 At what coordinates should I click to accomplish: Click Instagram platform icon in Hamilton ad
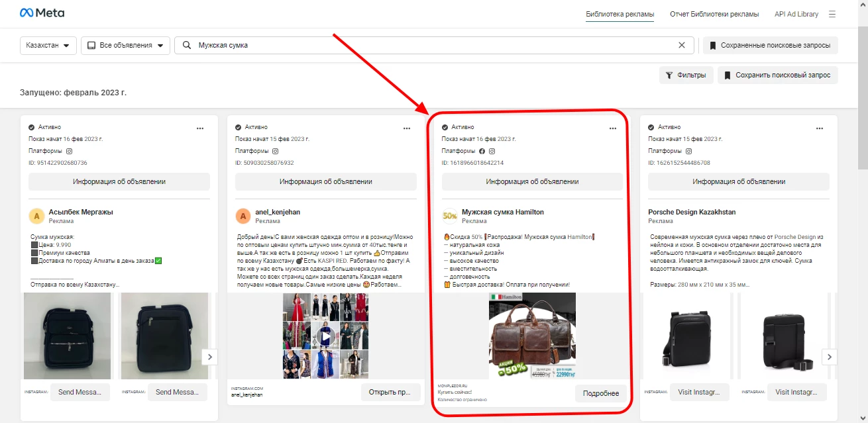[x=492, y=151]
